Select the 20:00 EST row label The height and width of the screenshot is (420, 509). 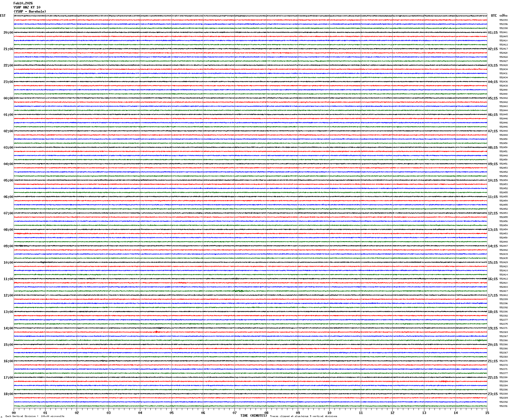click(8, 33)
